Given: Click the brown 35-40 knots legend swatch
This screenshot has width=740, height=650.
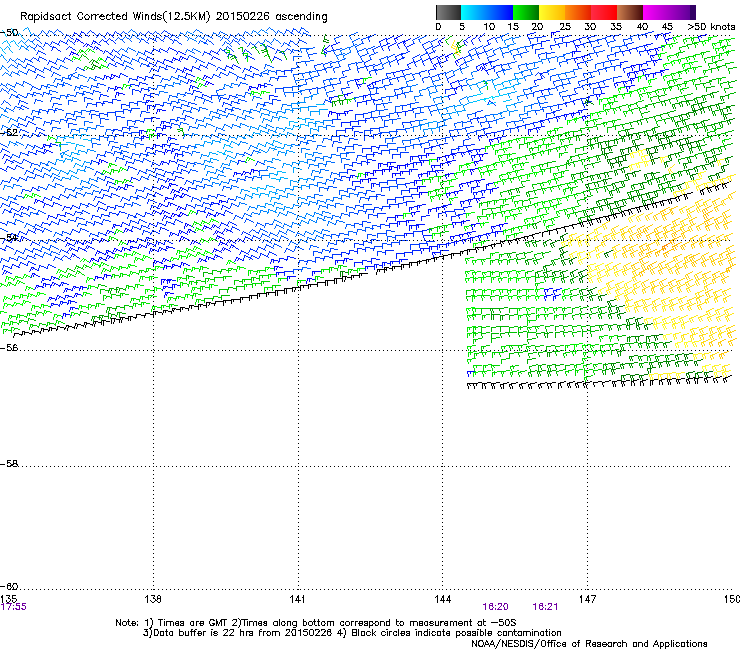Looking at the screenshot, I should pos(630,12).
